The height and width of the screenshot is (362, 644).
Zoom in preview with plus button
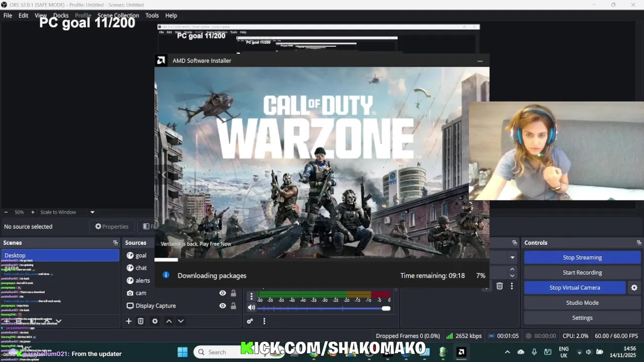[x=33, y=212]
